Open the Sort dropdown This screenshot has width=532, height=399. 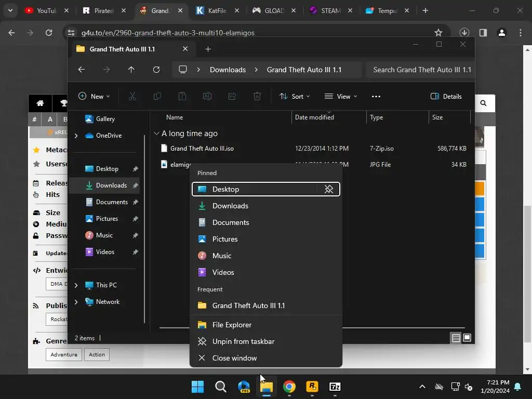[x=295, y=96]
